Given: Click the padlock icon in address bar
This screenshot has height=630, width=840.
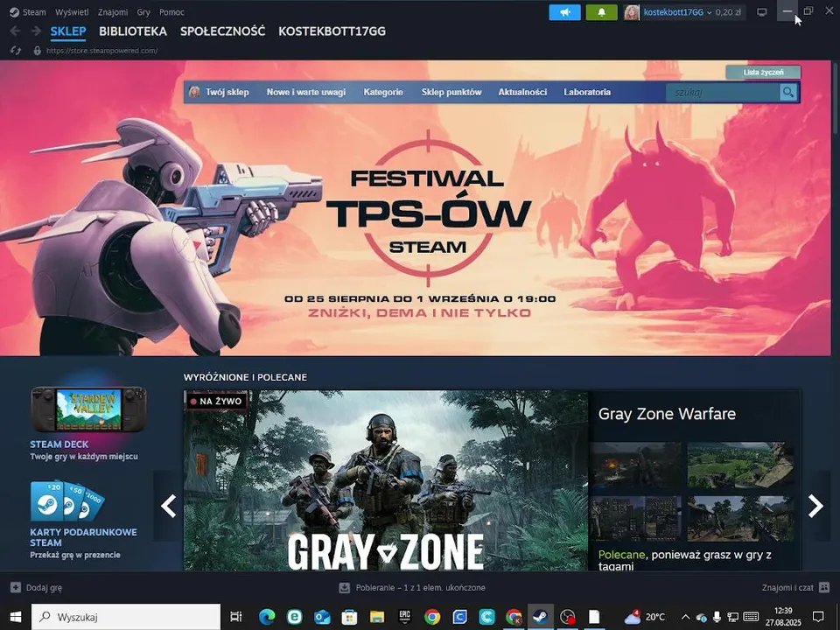Looking at the screenshot, I should pos(37,51).
